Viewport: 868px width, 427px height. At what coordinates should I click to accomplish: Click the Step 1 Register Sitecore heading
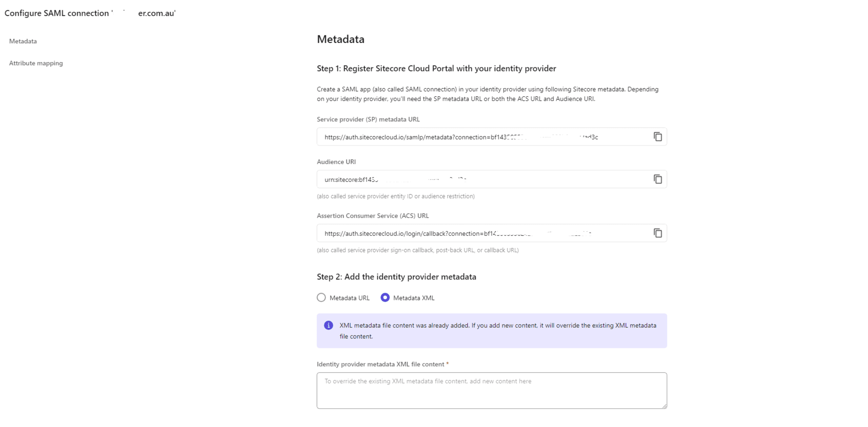click(436, 69)
